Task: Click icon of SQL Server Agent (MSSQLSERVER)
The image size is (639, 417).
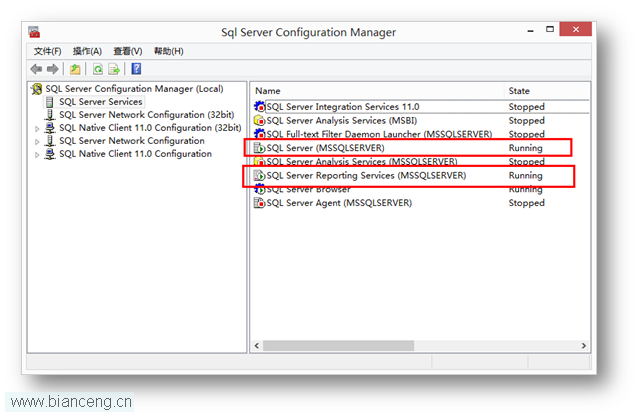Action: click(260, 203)
